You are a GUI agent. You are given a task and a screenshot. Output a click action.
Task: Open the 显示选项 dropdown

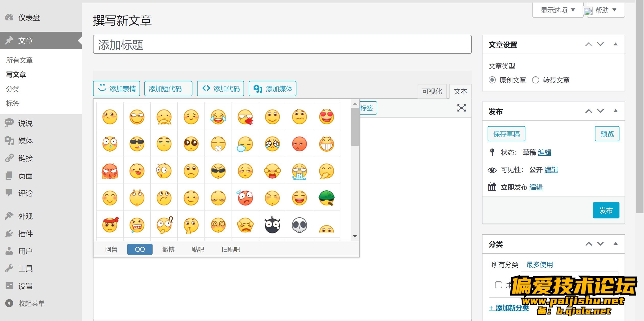coord(558,10)
